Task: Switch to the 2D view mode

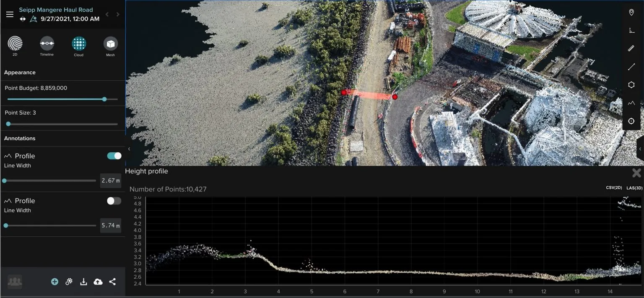Action: (15, 44)
